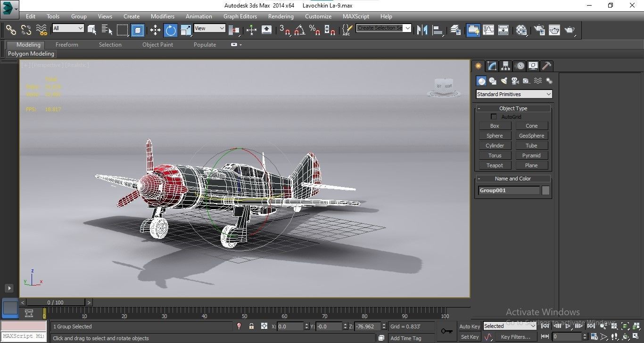Toggle Keyboard Shortcut Override

coord(266,30)
